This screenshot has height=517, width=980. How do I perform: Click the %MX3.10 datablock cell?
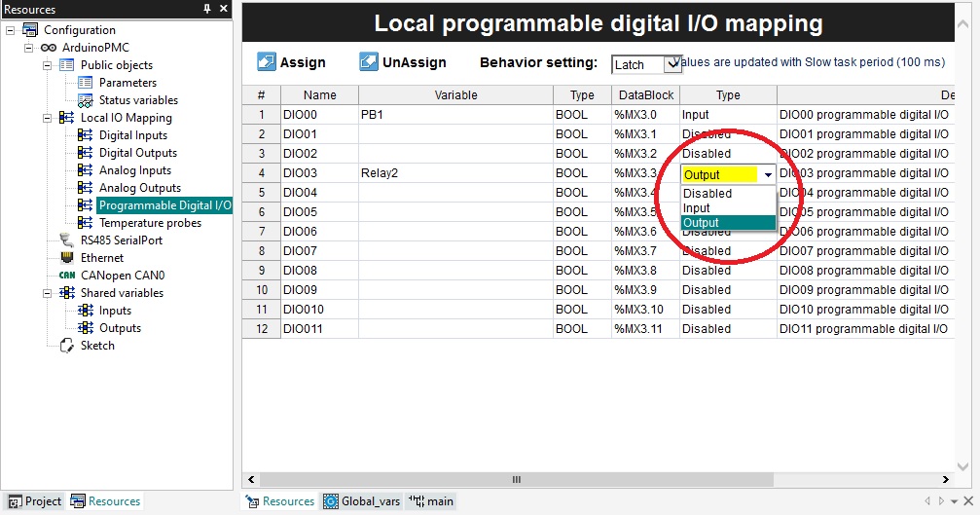click(x=645, y=310)
